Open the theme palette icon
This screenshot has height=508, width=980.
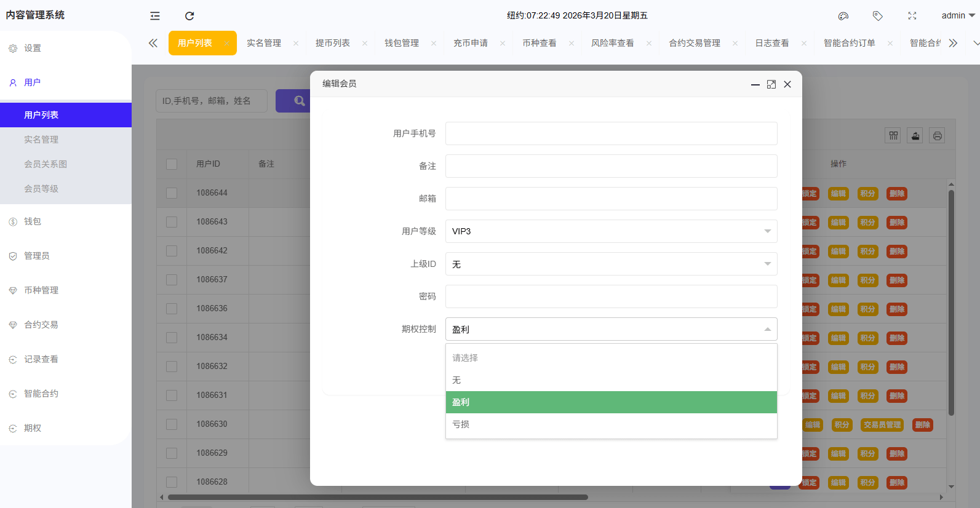(x=843, y=16)
